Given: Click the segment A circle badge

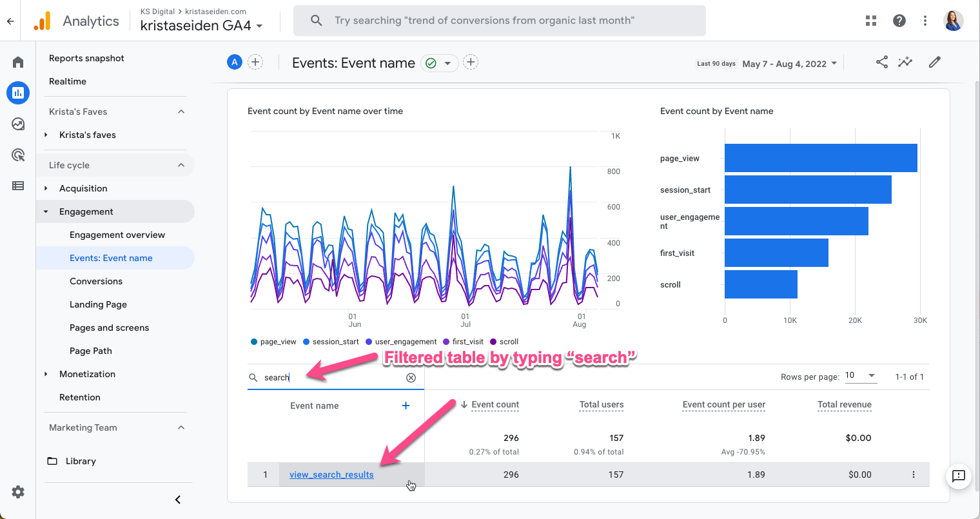Looking at the screenshot, I should click(235, 62).
